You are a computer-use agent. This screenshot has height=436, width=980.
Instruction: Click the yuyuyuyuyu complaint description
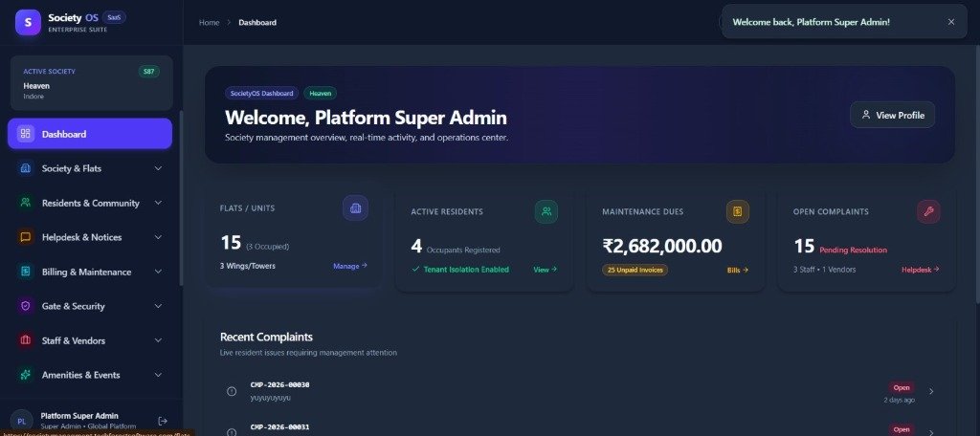click(x=271, y=398)
